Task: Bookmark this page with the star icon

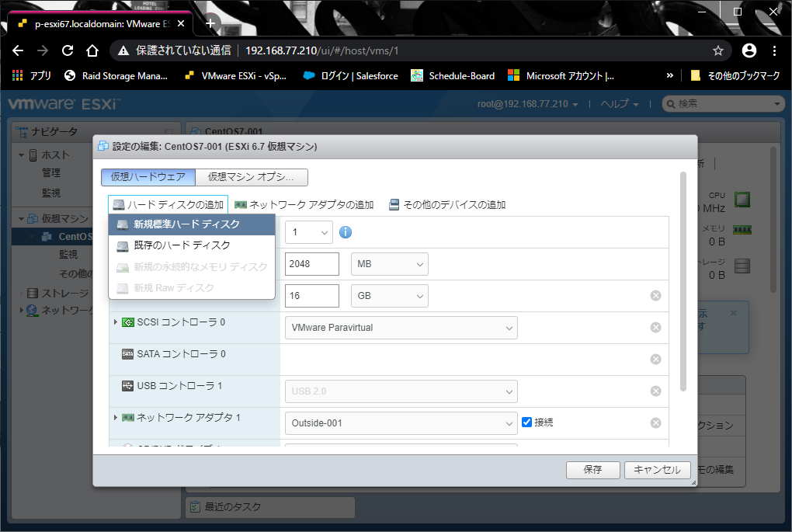Action: 717,50
